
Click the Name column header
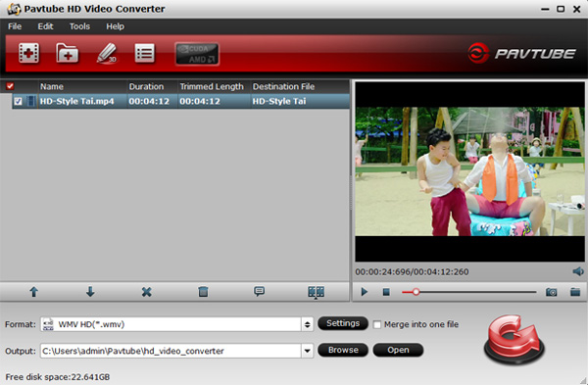(82, 86)
